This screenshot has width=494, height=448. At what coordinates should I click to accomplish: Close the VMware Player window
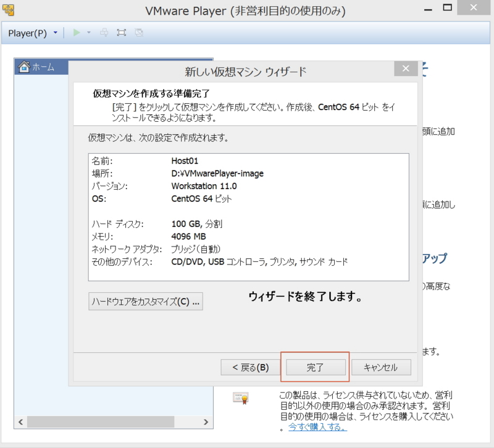[474, 7]
